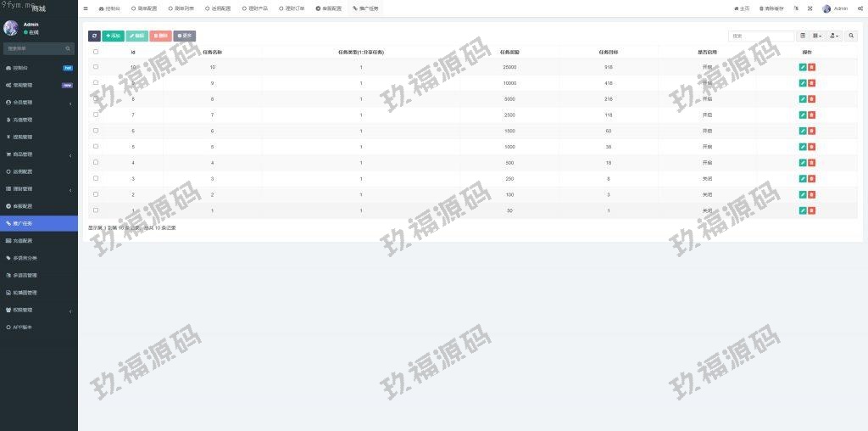Viewport: 868px width, 431px height.
Task: Click the 清除缓存 link in header
Action: tap(771, 8)
